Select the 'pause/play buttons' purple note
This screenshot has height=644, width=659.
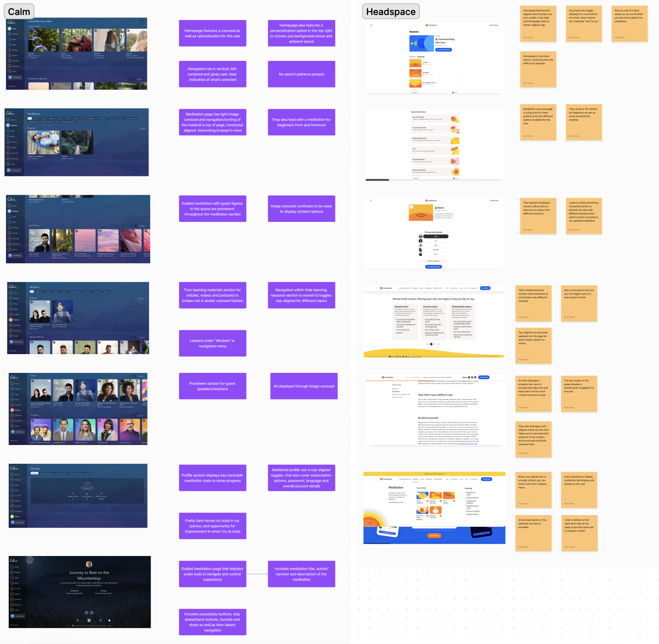pos(213,622)
